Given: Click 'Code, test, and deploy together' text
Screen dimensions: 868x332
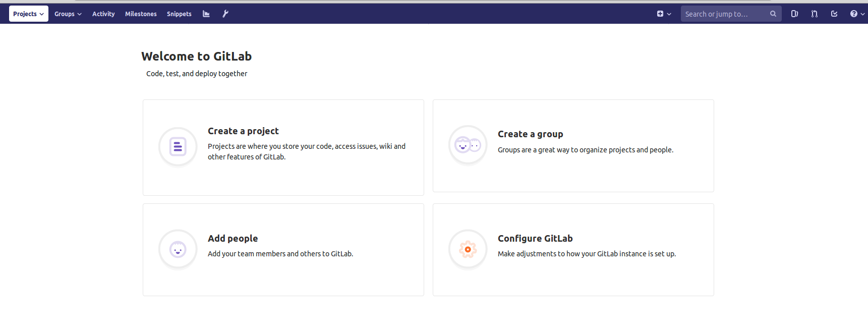Looking at the screenshot, I should 197,74.
